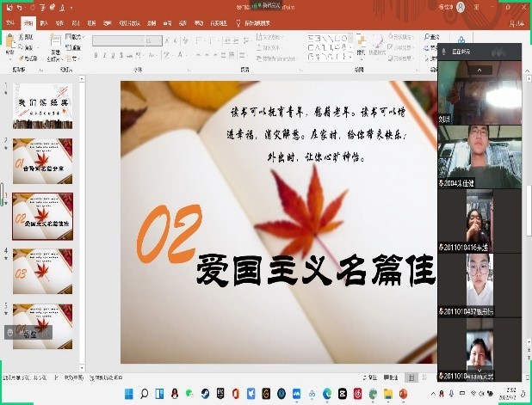Open the Windows Start menu
Viewport: 532px width, 405px height.
point(131,394)
